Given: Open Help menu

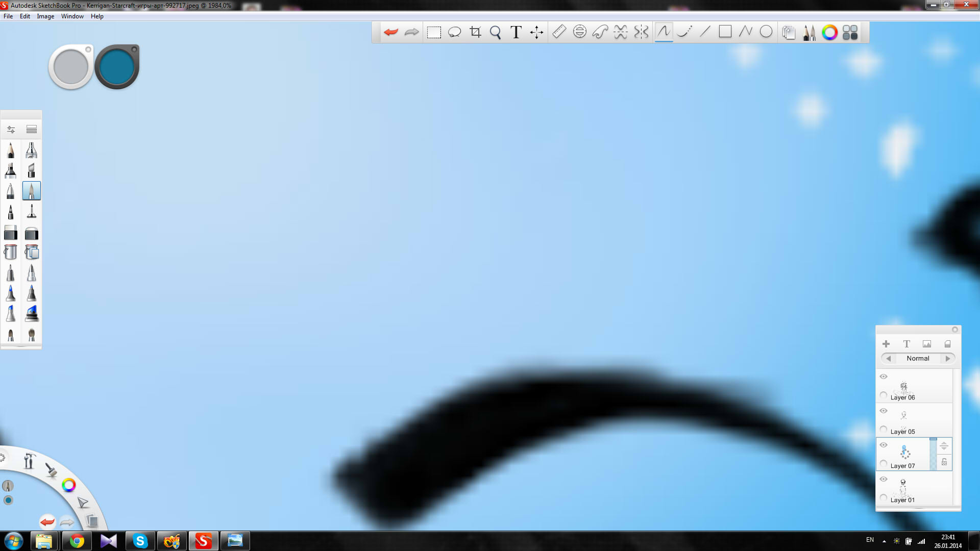Looking at the screenshot, I should [97, 16].
